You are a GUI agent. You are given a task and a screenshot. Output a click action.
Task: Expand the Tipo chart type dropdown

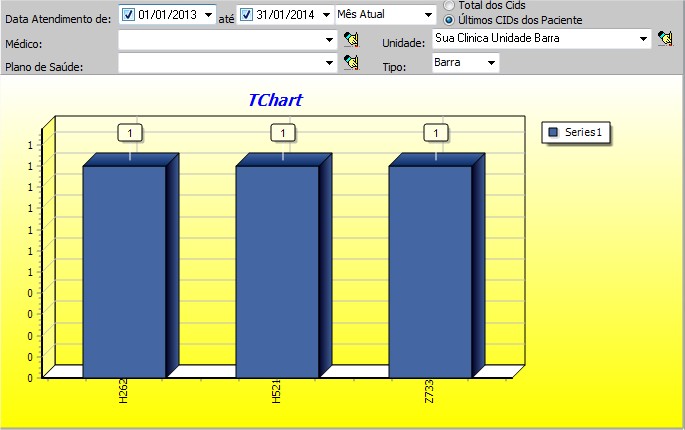(491, 63)
